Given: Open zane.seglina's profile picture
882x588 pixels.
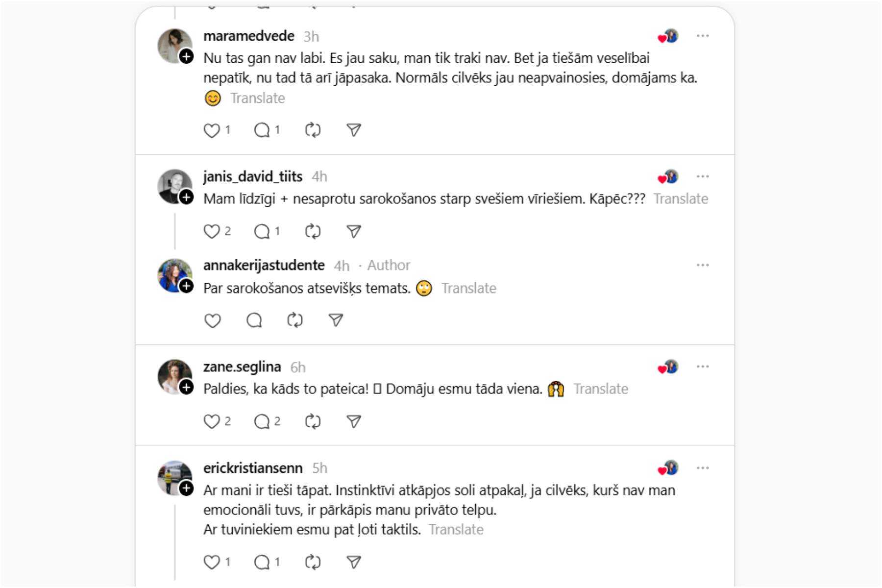Looking at the screenshot, I should point(173,376).
